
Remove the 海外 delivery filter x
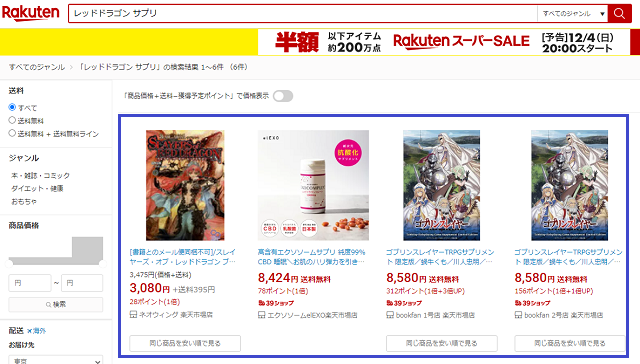tap(29, 331)
